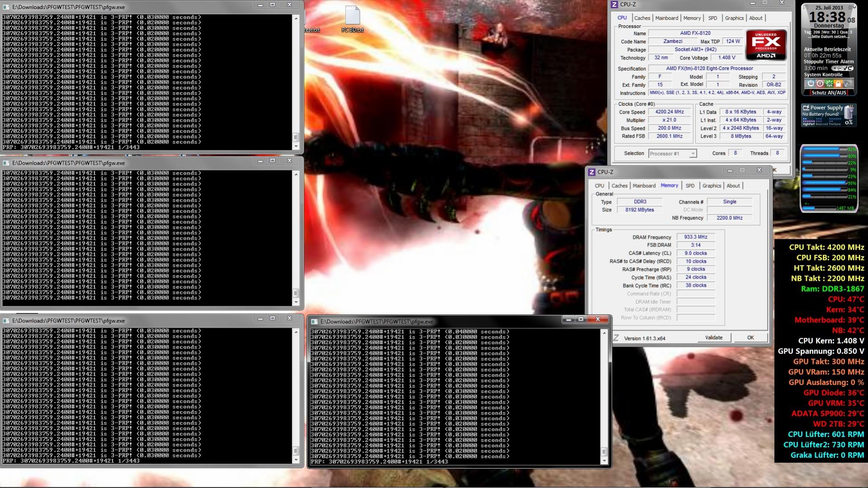Click the grey icon after the padlock in System Kontrolle
Viewport: 868px width, 488px height.
[x=847, y=84]
